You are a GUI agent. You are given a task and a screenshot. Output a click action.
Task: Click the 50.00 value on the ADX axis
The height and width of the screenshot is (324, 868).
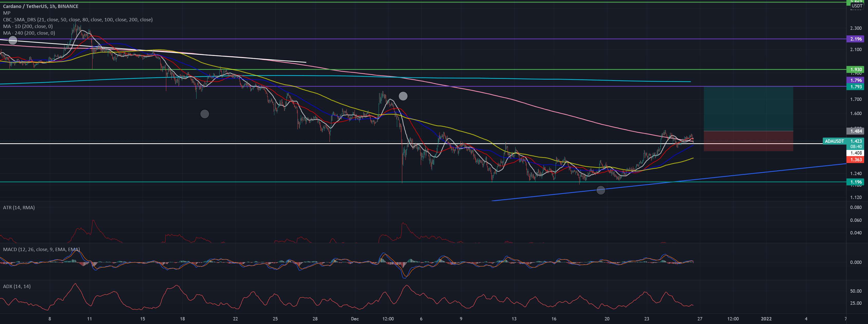(856, 291)
